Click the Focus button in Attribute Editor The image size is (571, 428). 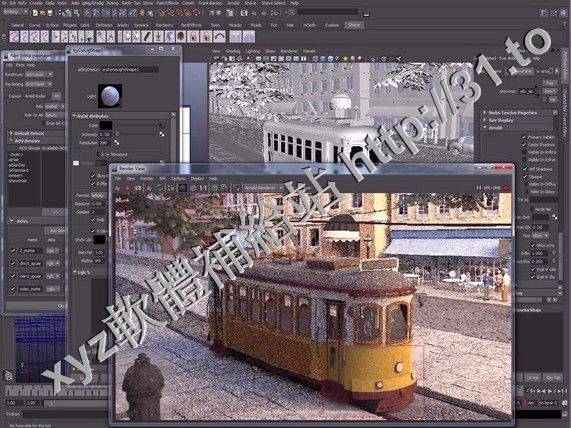click(x=549, y=83)
